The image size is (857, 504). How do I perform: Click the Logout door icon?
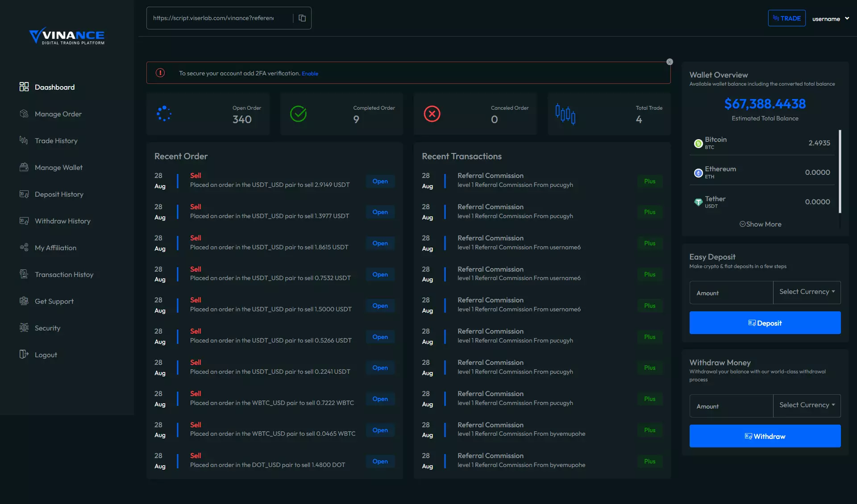click(x=24, y=355)
